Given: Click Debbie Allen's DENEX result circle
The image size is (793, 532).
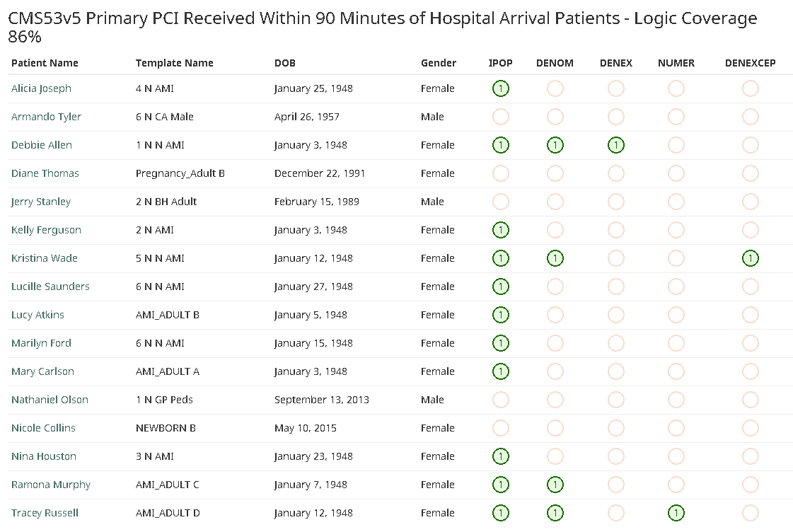Looking at the screenshot, I should [x=615, y=145].
